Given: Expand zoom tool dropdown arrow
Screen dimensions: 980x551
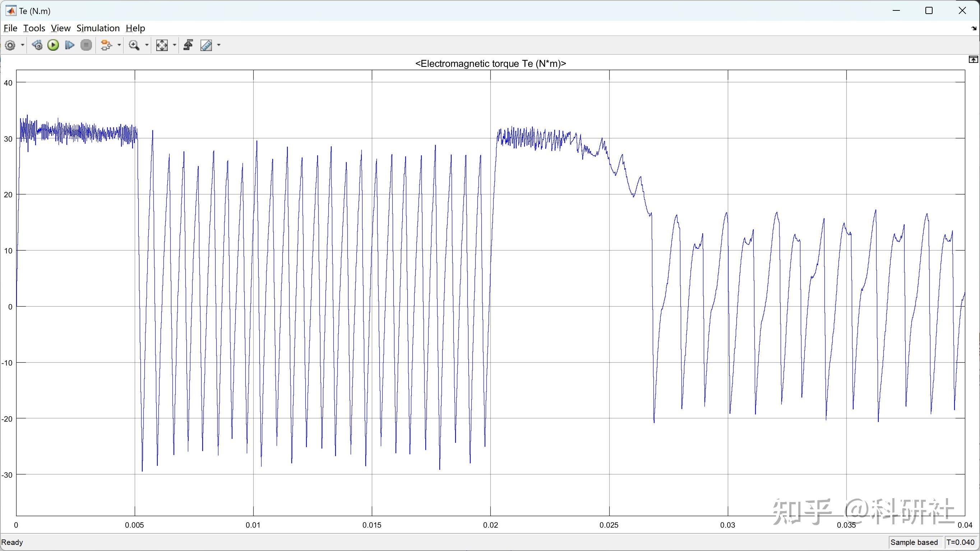Looking at the screenshot, I should [x=147, y=45].
